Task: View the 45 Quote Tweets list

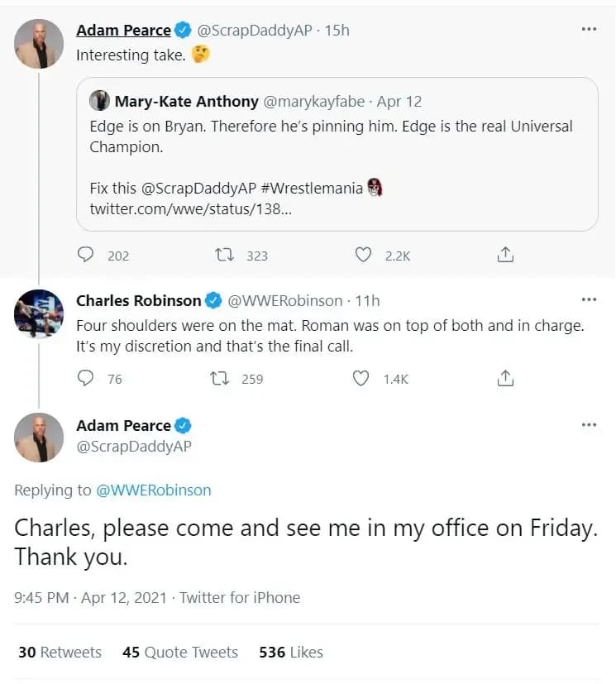Action: 180,653
